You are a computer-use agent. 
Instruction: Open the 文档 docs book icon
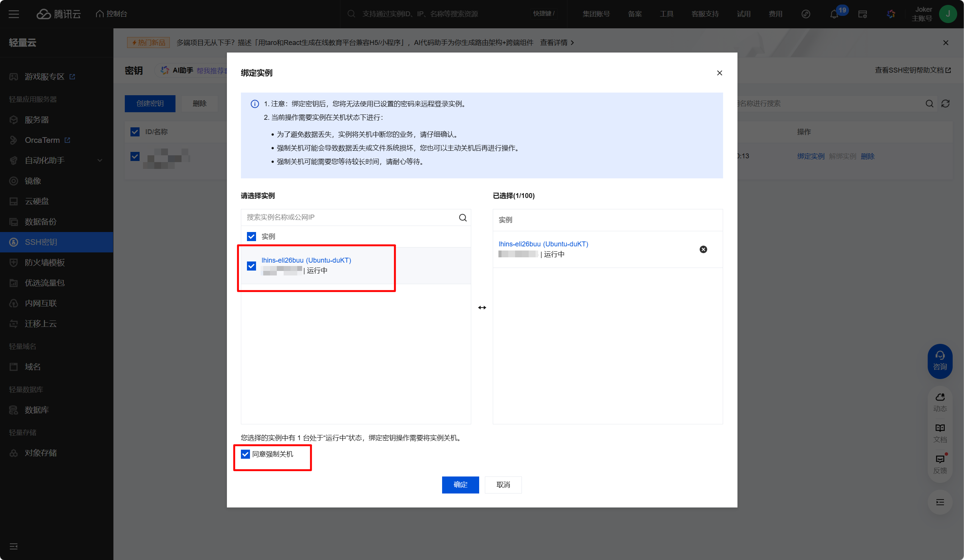[x=940, y=433]
